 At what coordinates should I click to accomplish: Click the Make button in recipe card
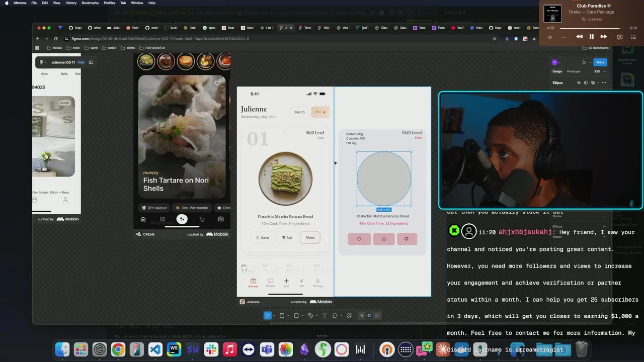pyautogui.click(x=310, y=238)
